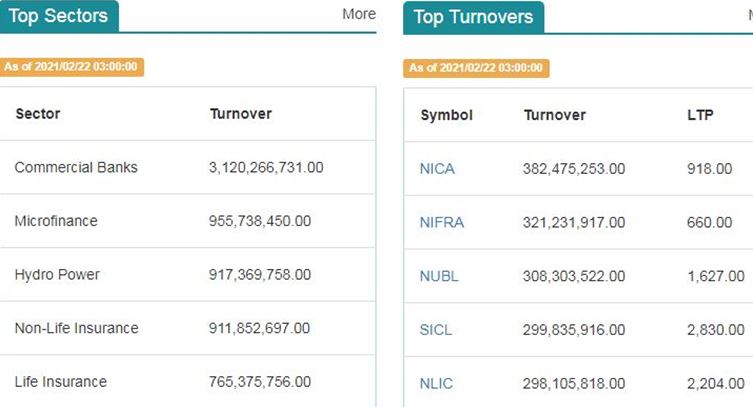This screenshot has height=407, width=753.
Task: Select the Microfinance sector row
Action: pyautogui.click(x=187, y=221)
